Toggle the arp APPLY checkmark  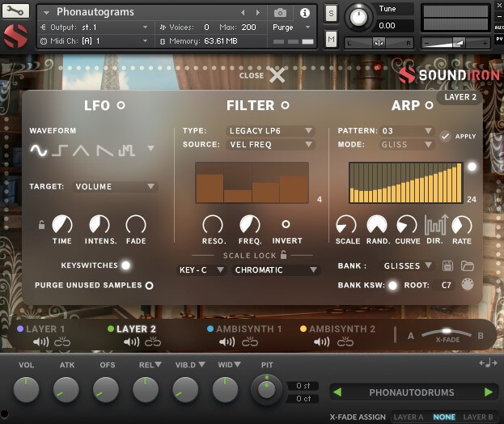point(445,136)
